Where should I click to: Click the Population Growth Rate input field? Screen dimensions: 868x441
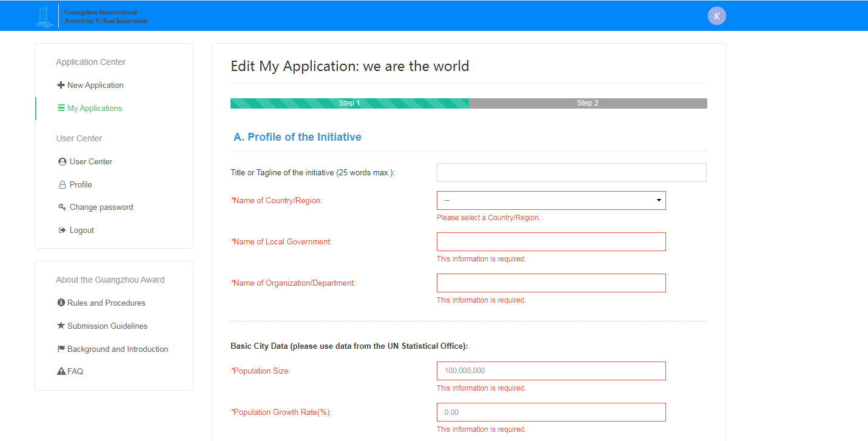[551, 412]
